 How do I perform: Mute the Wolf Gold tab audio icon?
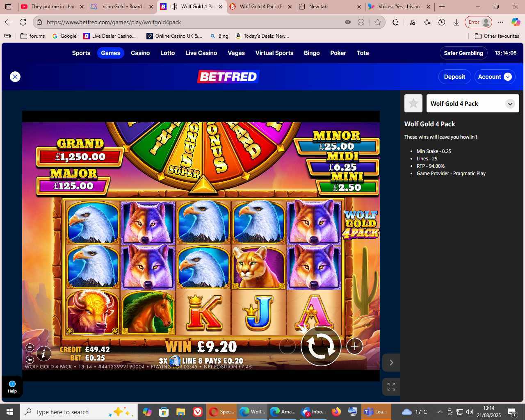point(174,7)
